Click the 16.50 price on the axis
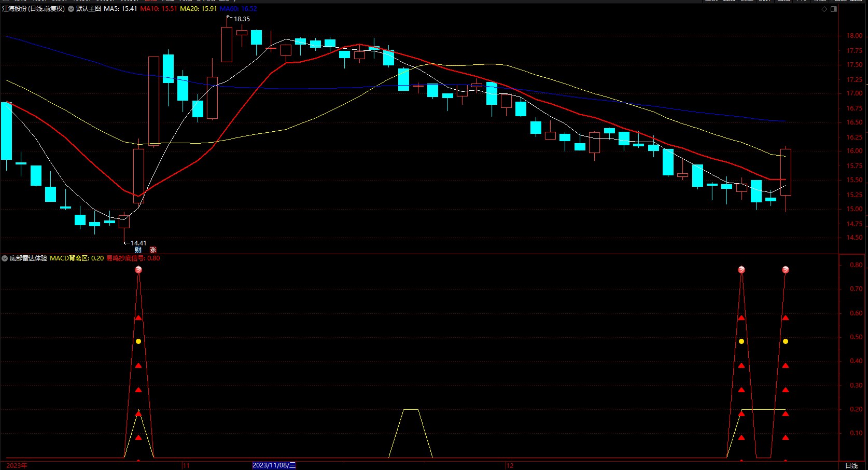The height and width of the screenshot is (470, 868). 855,122
